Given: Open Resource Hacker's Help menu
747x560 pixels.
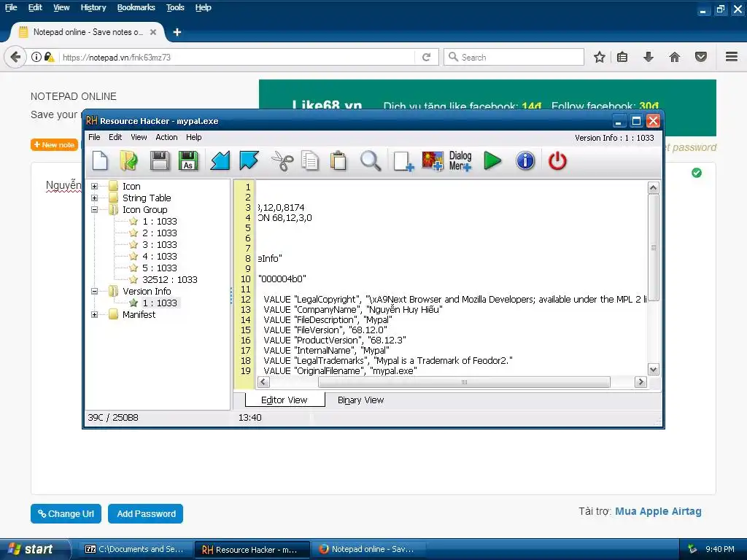Looking at the screenshot, I should [193, 137].
